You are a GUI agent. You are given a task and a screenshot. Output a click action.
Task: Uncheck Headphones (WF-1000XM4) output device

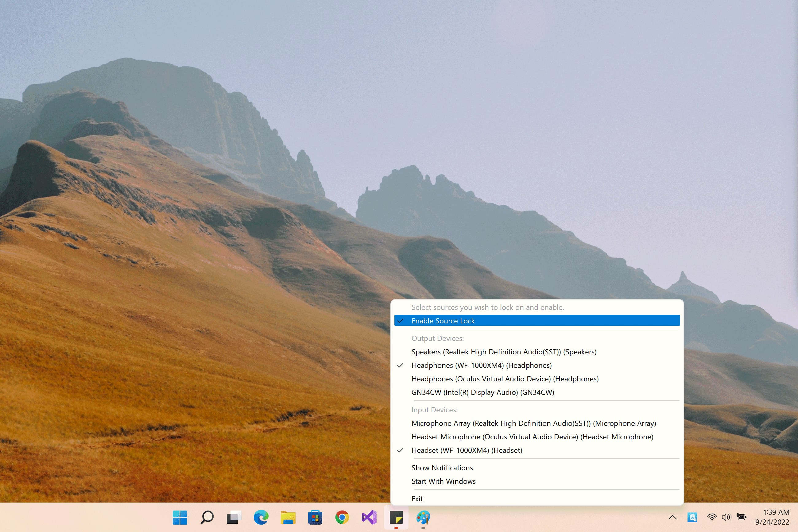coord(537,365)
